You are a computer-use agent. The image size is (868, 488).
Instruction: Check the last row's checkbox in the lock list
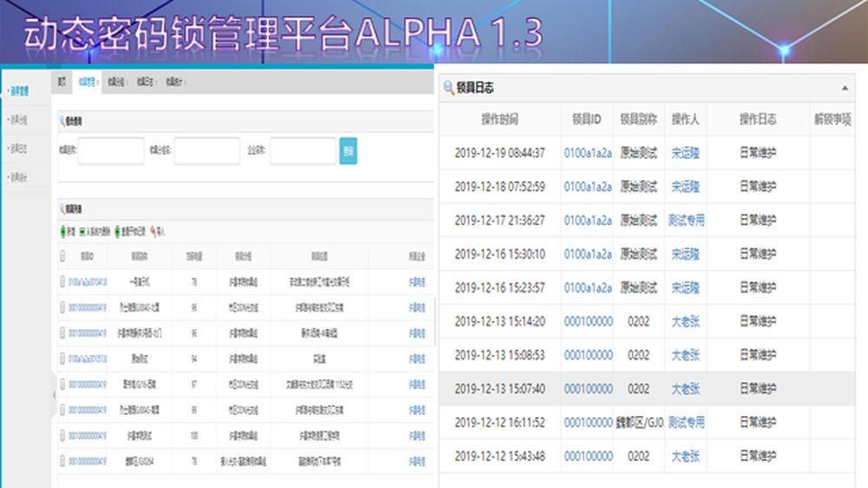62,461
